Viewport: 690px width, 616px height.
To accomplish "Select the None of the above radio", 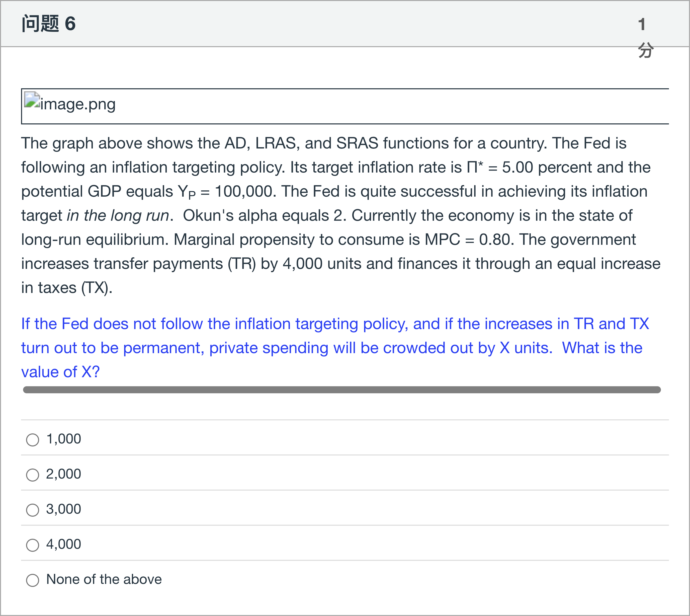I will click(x=33, y=580).
